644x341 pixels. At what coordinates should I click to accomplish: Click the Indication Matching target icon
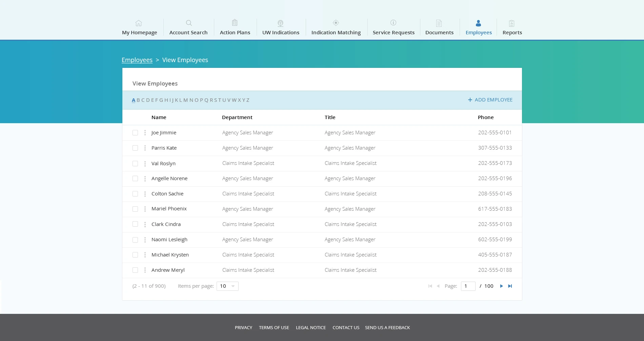[336, 23]
